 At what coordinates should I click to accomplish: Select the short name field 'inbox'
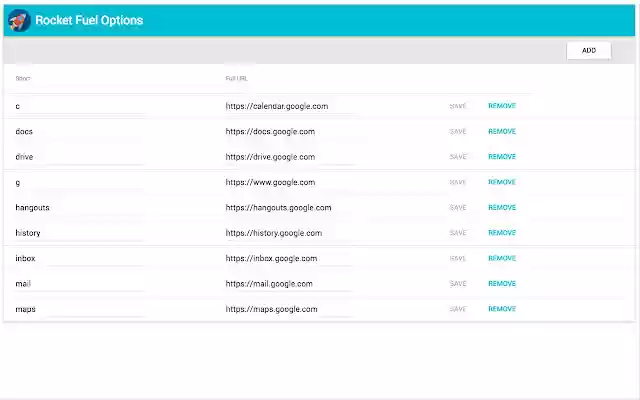tap(80, 258)
